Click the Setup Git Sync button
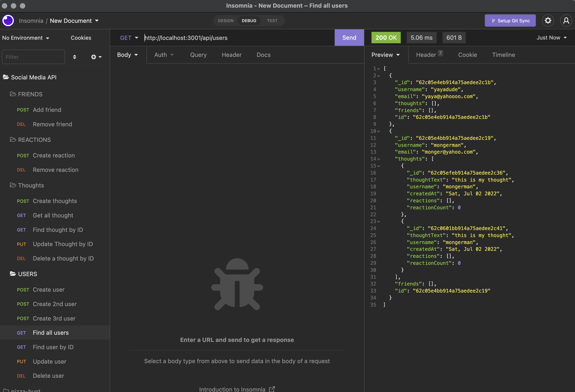 pos(510,21)
